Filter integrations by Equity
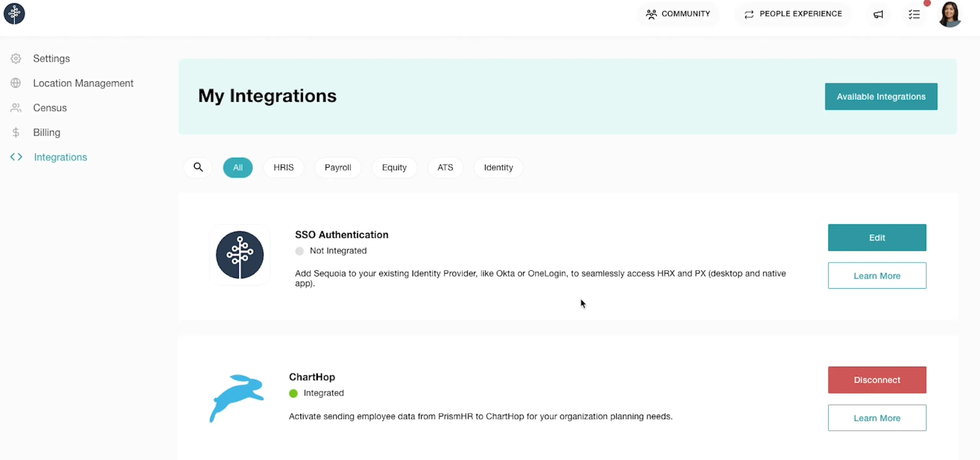 [394, 167]
